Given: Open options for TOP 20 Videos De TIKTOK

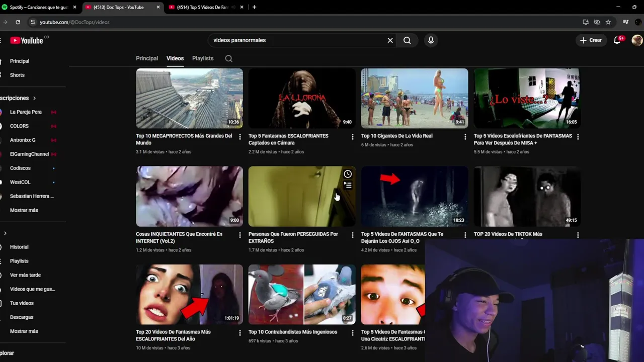Looking at the screenshot, I should click(x=578, y=235).
